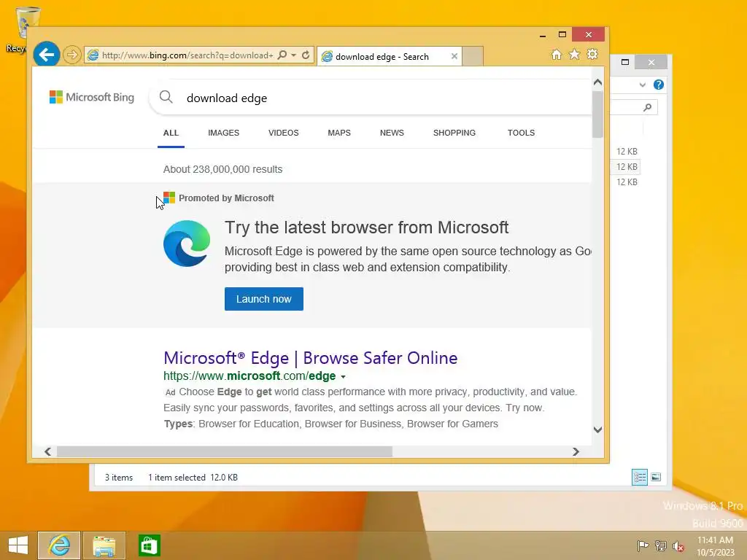
Task: Click the 'About 238,000,000 results' text
Action: 223,169
